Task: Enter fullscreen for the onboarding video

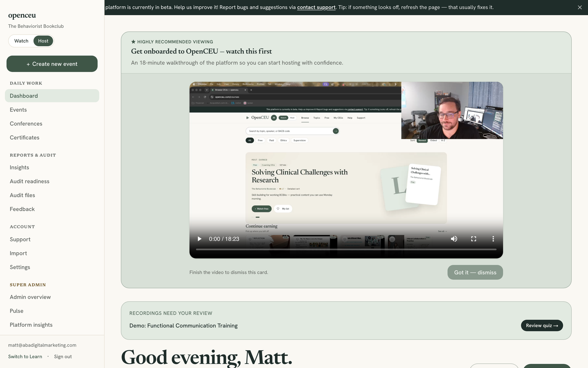Action: [x=473, y=239]
